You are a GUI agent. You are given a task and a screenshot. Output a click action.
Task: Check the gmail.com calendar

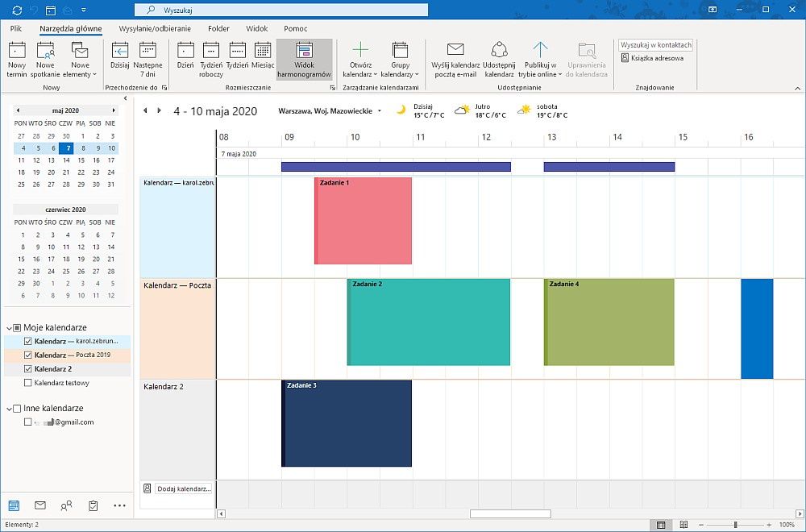pos(27,422)
